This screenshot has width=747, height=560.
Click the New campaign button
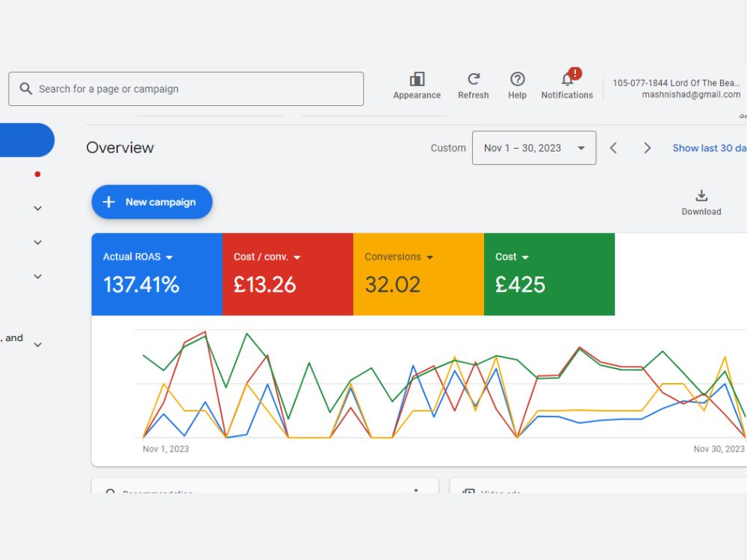152,202
